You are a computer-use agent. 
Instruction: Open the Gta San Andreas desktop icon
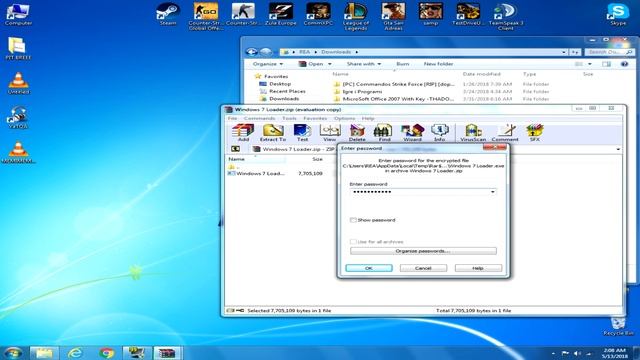pyautogui.click(x=393, y=16)
